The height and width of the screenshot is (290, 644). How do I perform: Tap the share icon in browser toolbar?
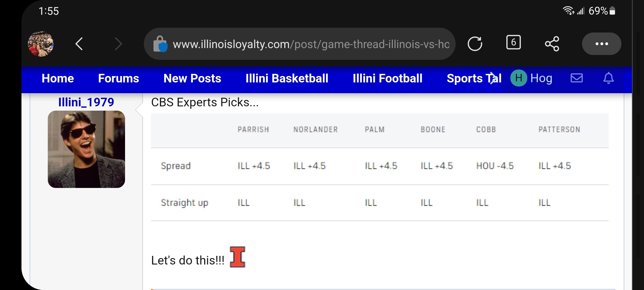(x=552, y=44)
